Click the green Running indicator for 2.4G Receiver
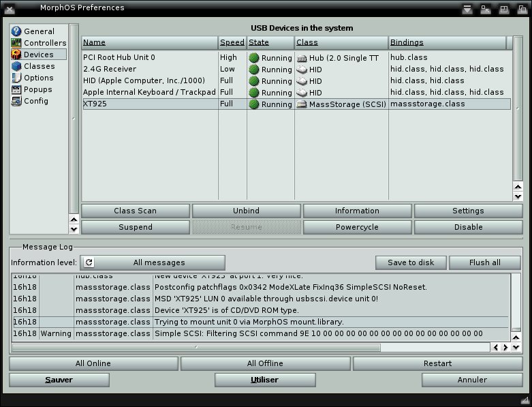532x407 pixels. point(254,70)
